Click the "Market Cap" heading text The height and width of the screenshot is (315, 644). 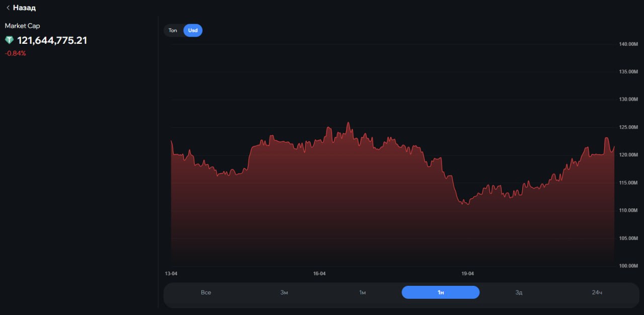click(x=22, y=26)
